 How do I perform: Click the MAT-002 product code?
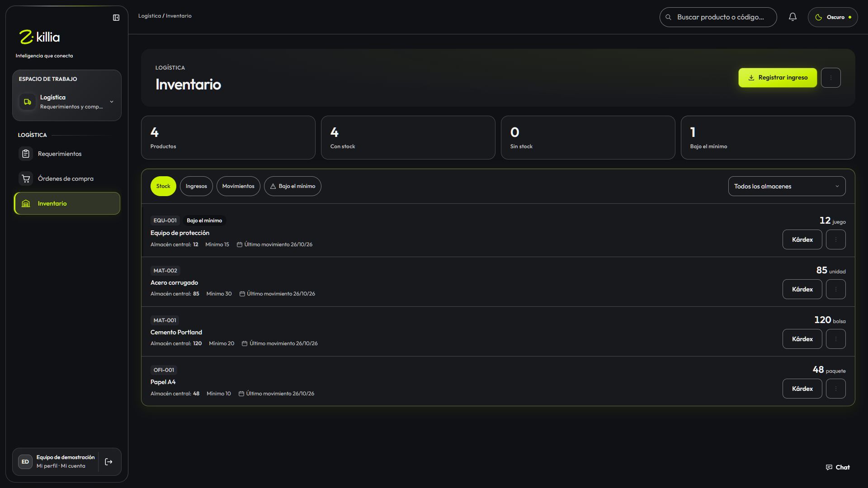(x=165, y=271)
